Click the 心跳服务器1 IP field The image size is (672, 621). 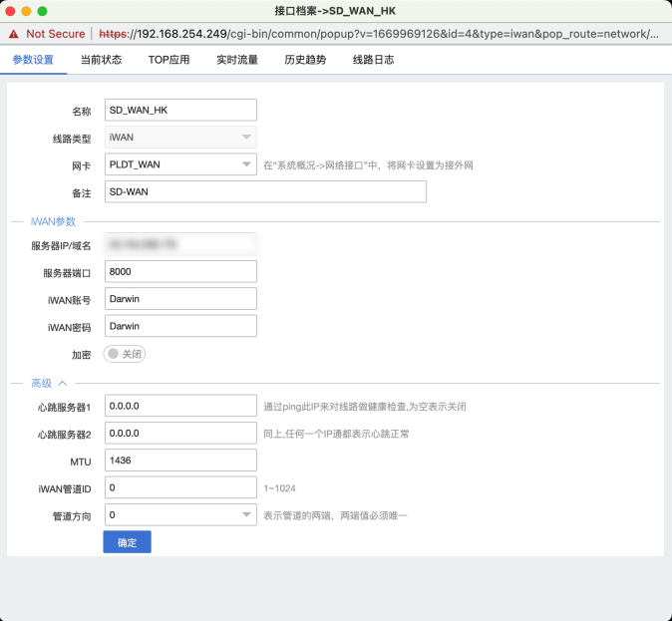(x=180, y=406)
